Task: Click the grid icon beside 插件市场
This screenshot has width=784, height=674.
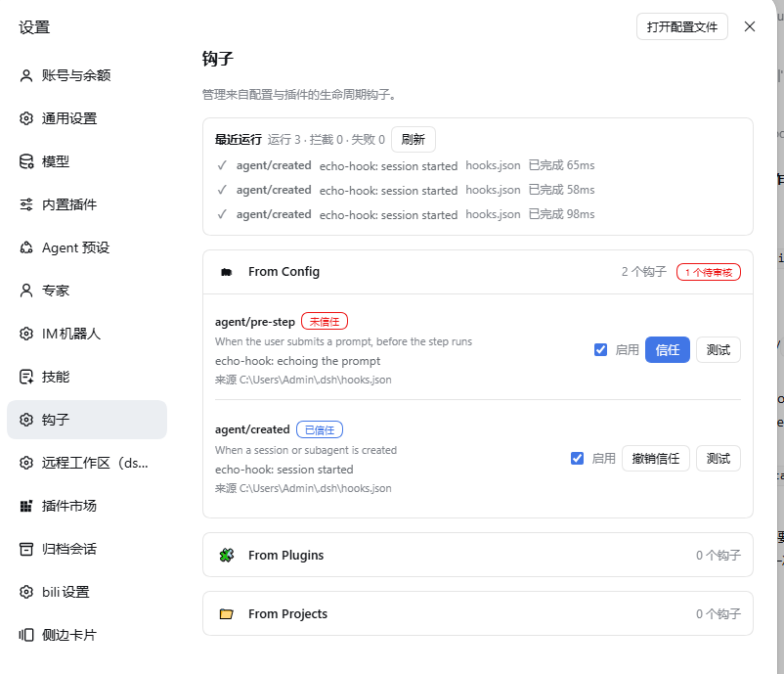Action: click(x=26, y=506)
